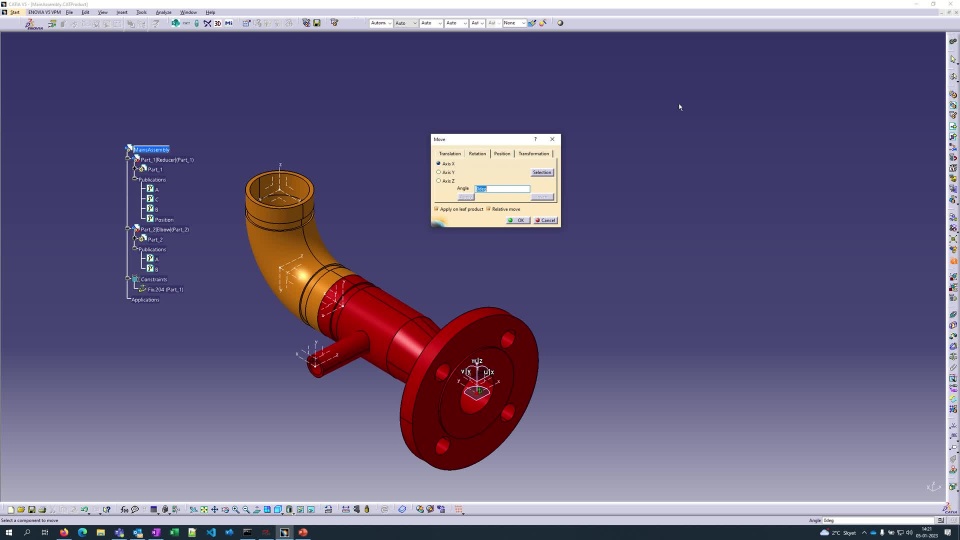Click the Undo icon in bottom toolbar

84,509
